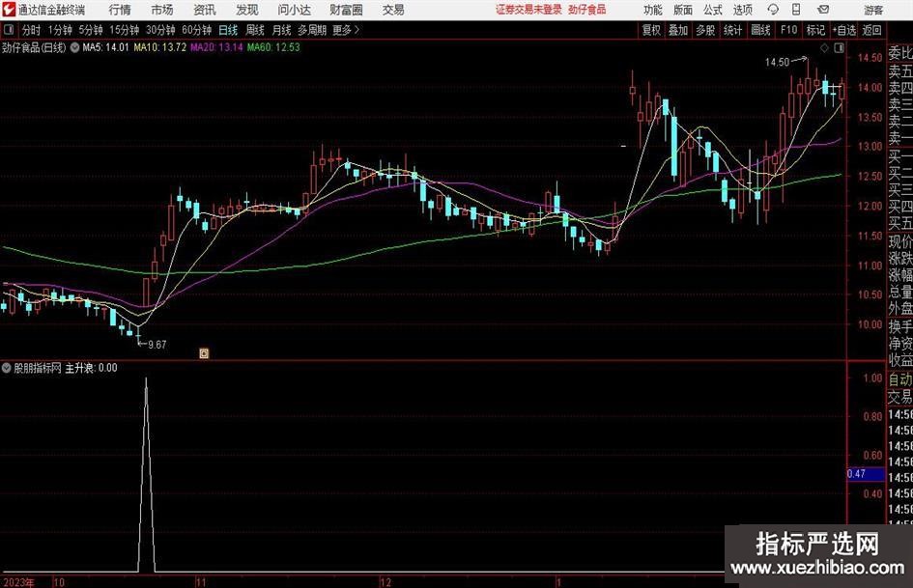This screenshot has width=913, height=588.
Task: Open the 交易 menu
Action: 393,10
